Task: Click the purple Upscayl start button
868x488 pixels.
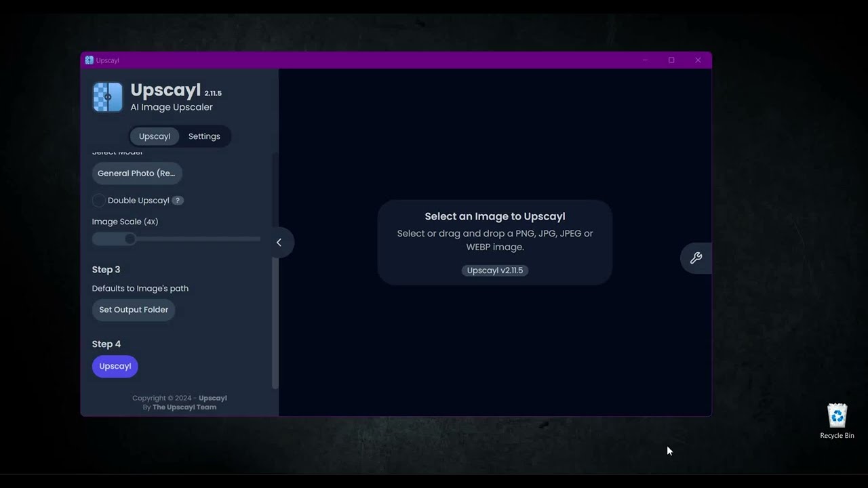Action: 115,367
